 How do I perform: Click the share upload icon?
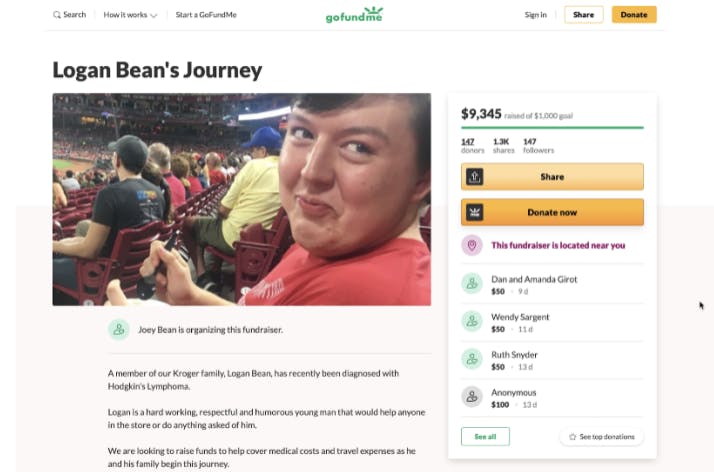click(x=475, y=177)
